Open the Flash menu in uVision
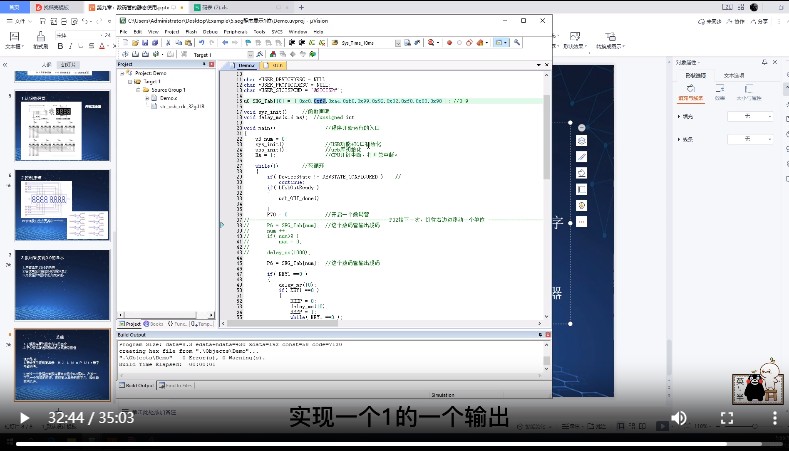 point(191,32)
